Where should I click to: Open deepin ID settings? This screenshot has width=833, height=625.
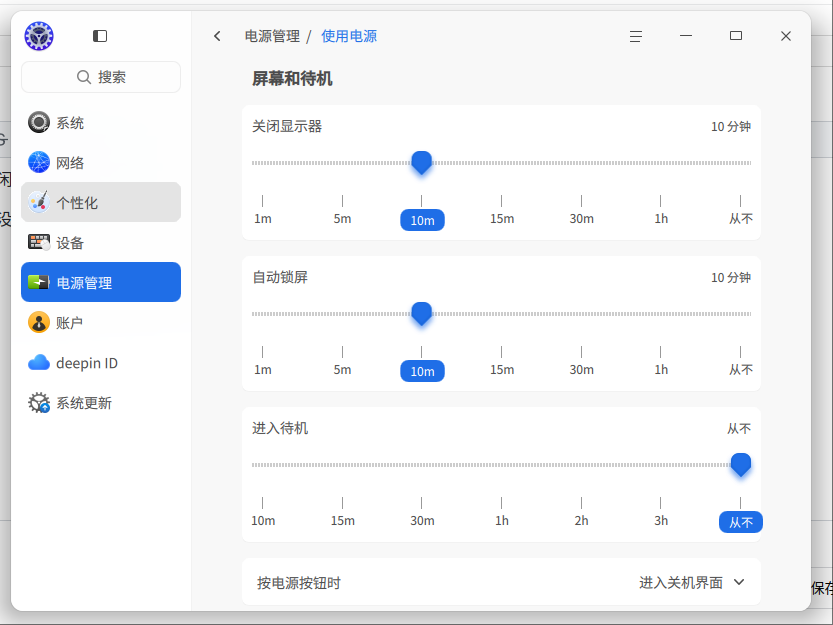[x=101, y=363]
